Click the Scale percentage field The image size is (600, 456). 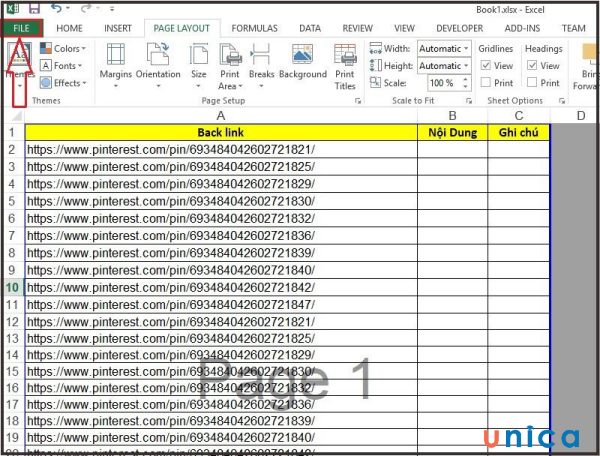coord(443,83)
